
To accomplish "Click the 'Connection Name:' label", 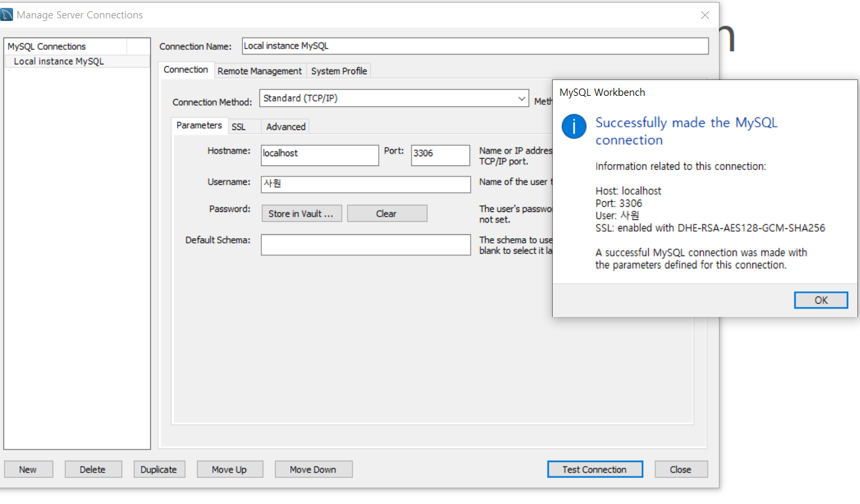I will pyautogui.click(x=196, y=47).
